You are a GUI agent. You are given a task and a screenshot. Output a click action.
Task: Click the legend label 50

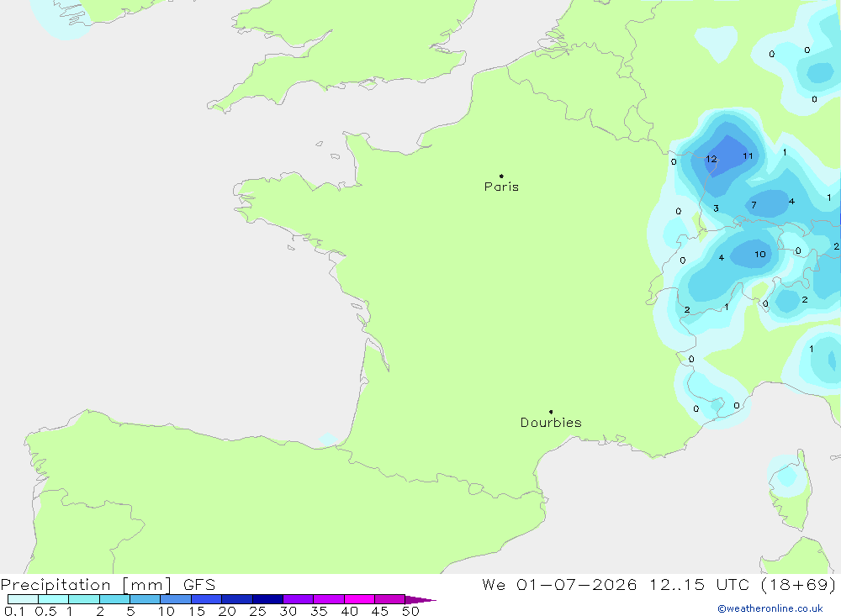(410, 611)
